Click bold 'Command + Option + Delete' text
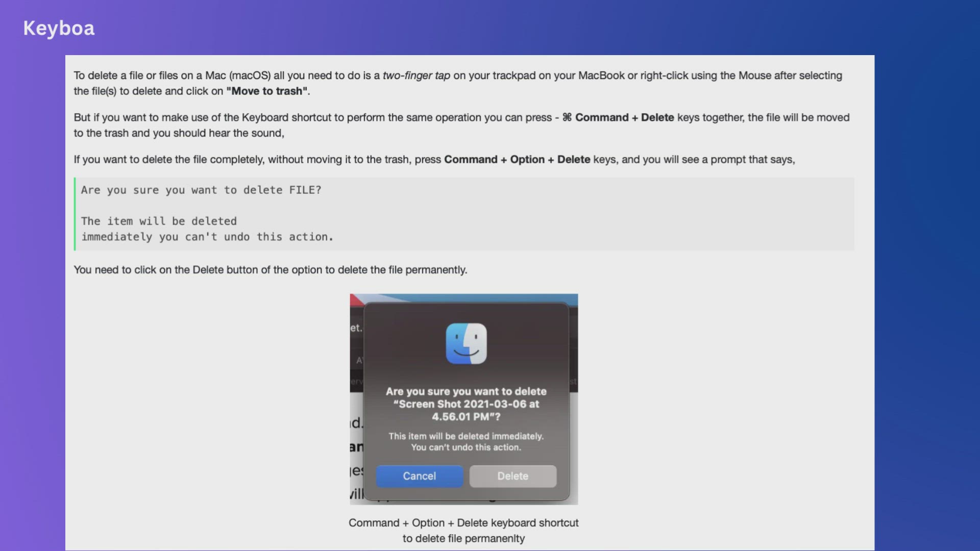This screenshot has width=980, height=551. tap(517, 160)
